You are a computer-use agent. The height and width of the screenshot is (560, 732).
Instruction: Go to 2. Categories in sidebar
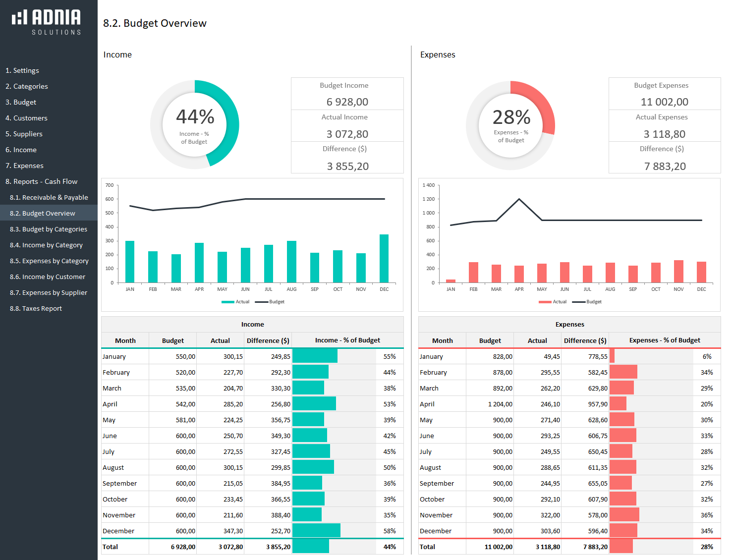[x=27, y=86]
